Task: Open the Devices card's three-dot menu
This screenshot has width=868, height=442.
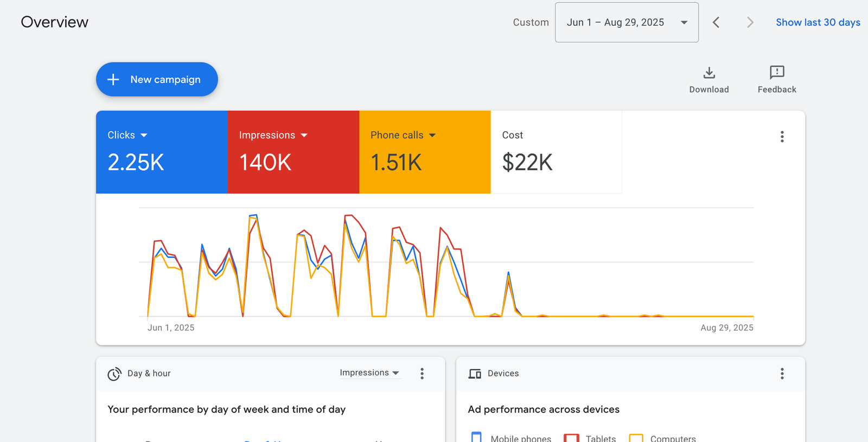Action: click(782, 374)
